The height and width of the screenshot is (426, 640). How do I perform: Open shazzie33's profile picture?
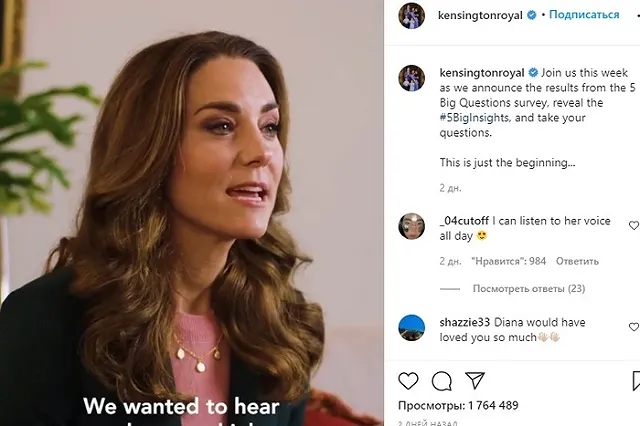coord(411,328)
